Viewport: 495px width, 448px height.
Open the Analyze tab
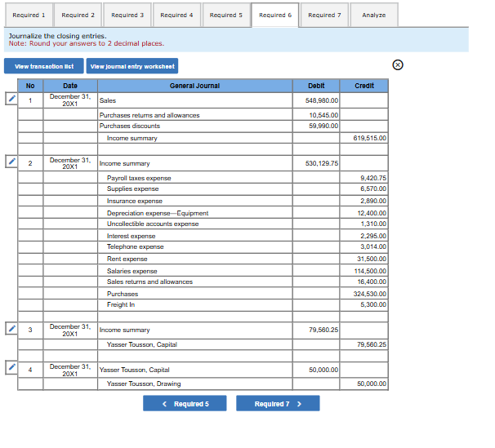coord(374,16)
